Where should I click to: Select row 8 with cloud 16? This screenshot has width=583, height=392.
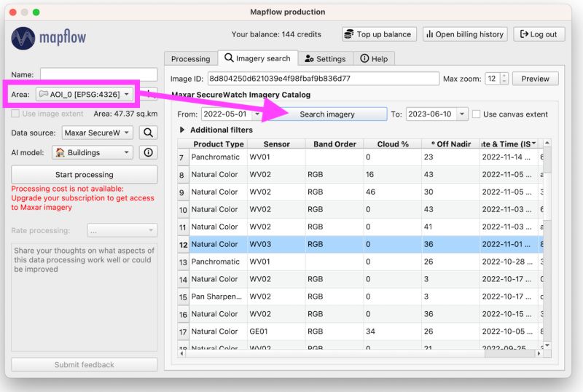360,174
